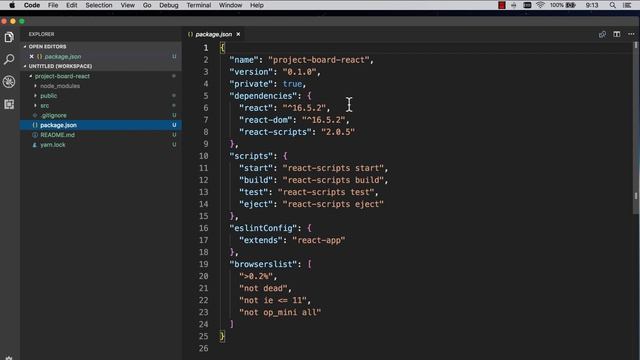Open the Search view in activity bar
This screenshot has width=640, height=360.
click(9, 60)
